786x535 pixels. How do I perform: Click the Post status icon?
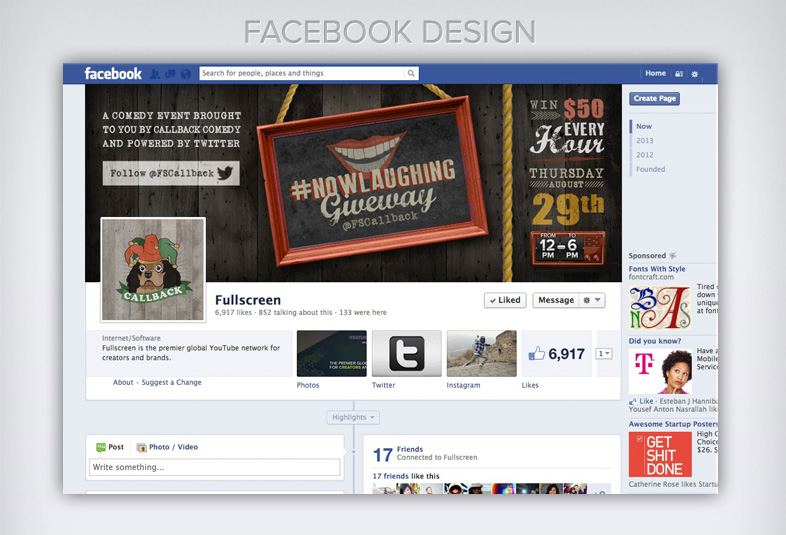(101, 447)
